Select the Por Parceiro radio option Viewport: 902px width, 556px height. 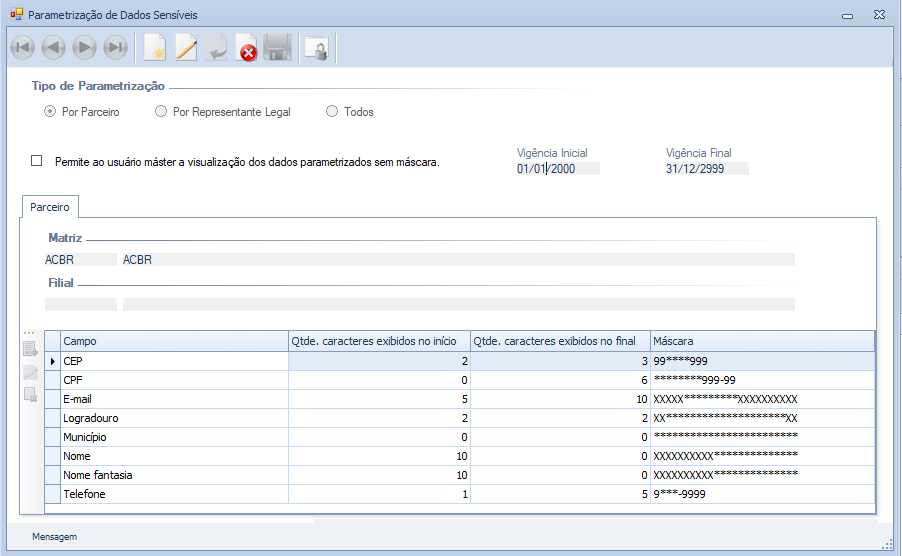point(50,112)
